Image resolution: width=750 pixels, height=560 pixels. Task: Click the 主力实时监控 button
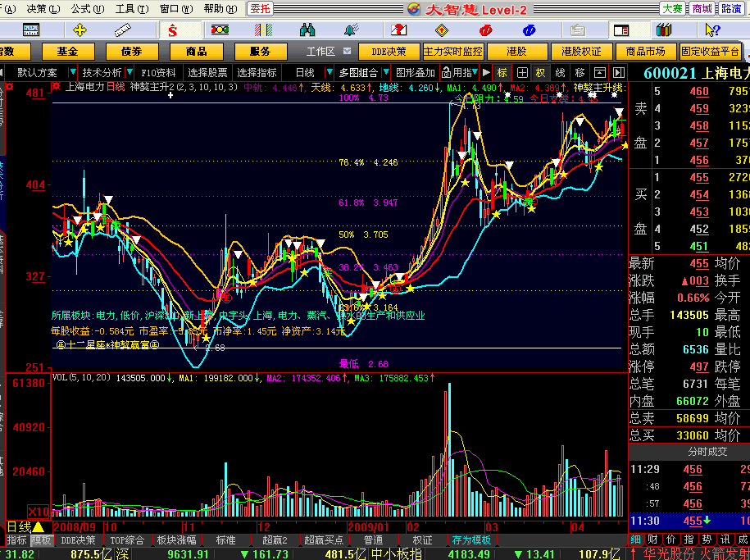click(452, 51)
